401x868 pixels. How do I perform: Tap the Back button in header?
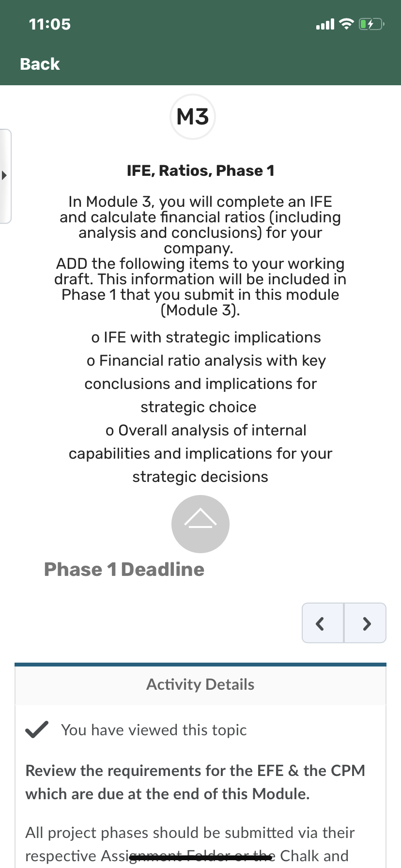(x=40, y=64)
